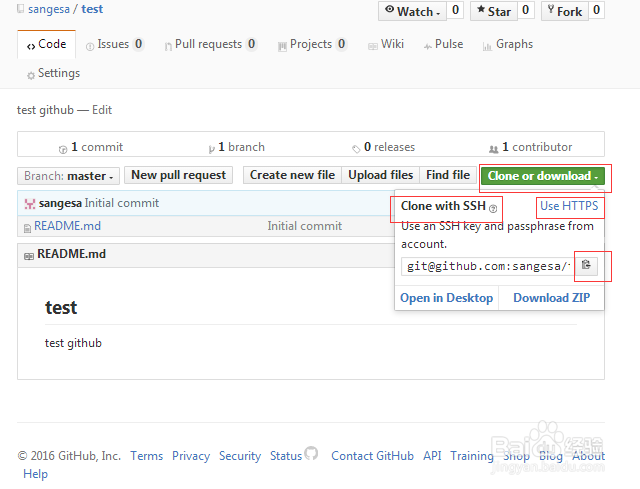Click the star counter showing 0

(526, 11)
